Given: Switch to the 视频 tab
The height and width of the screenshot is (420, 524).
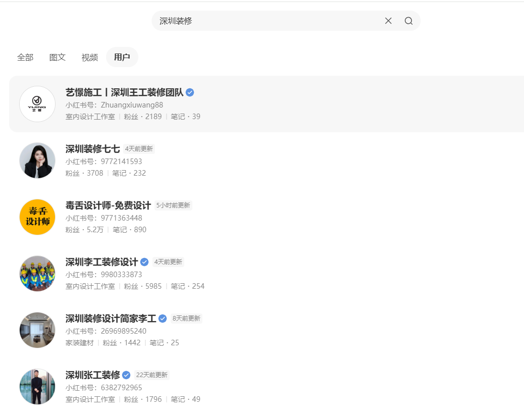Looking at the screenshot, I should [90, 57].
